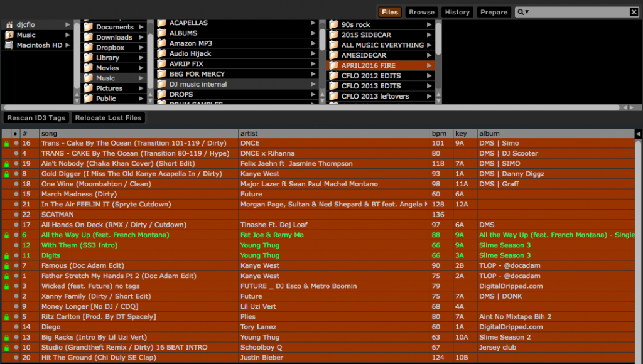
Task: Click the Rescan ID3 Tags button
Action: point(36,118)
